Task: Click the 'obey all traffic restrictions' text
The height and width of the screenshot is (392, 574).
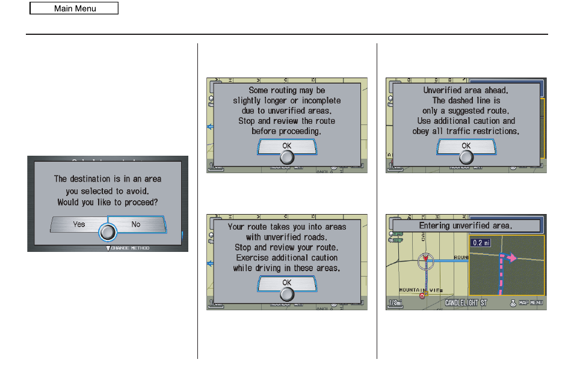Action: pos(466,131)
